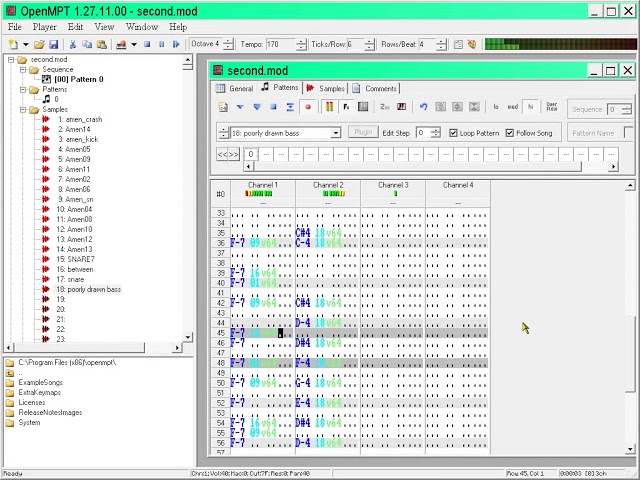640x480 pixels.
Task: Click the Tempo input field
Action: pyautogui.click(x=281, y=44)
